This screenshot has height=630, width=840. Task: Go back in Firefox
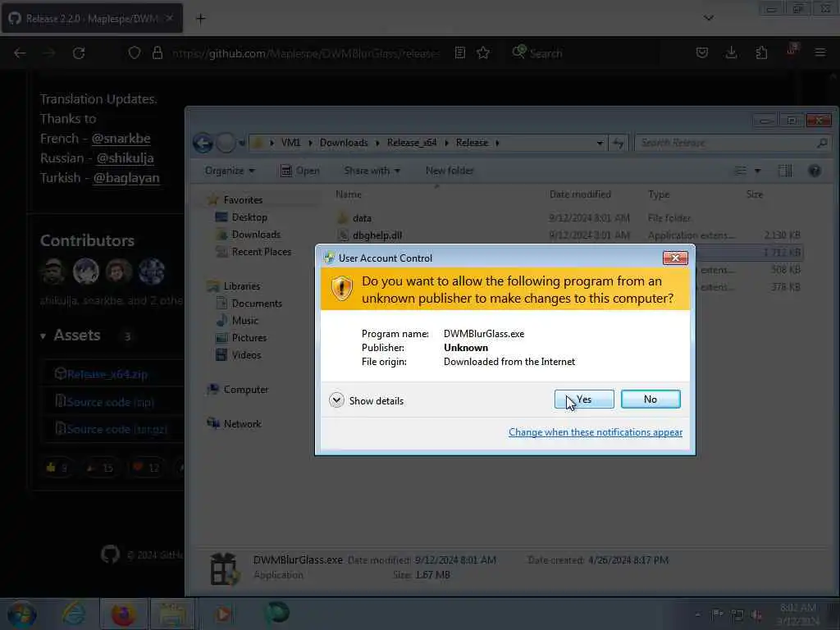click(20, 53)
